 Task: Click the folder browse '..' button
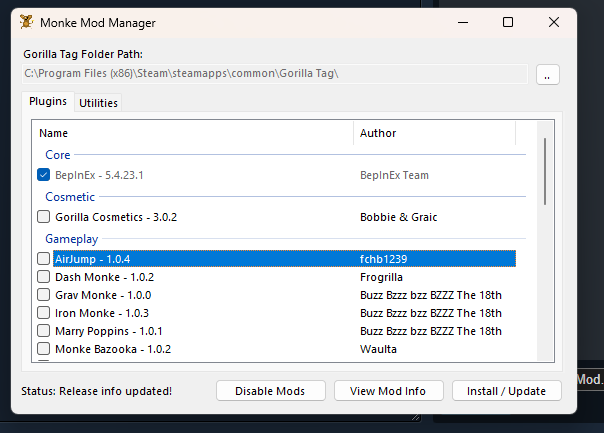[548, 75]
